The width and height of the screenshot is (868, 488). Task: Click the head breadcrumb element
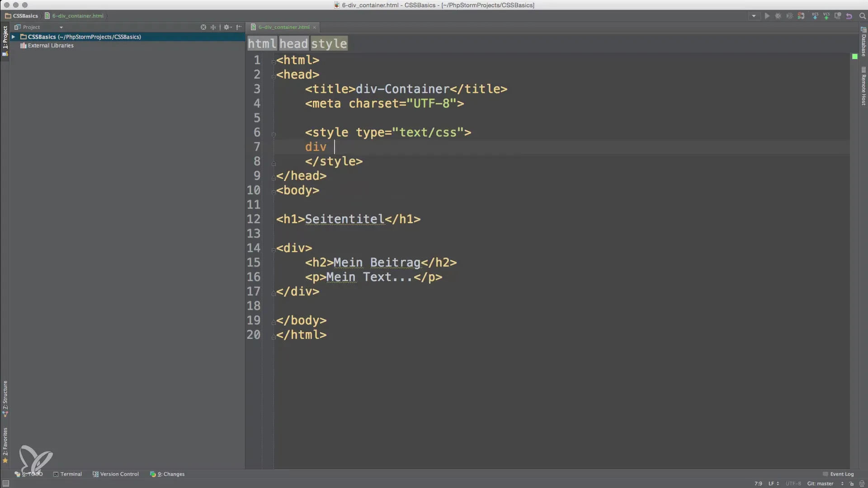coord(293,44)
